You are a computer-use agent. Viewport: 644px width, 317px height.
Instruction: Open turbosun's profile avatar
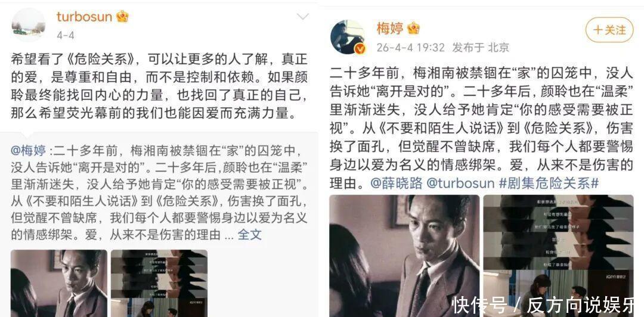click(x=29, y=24)
